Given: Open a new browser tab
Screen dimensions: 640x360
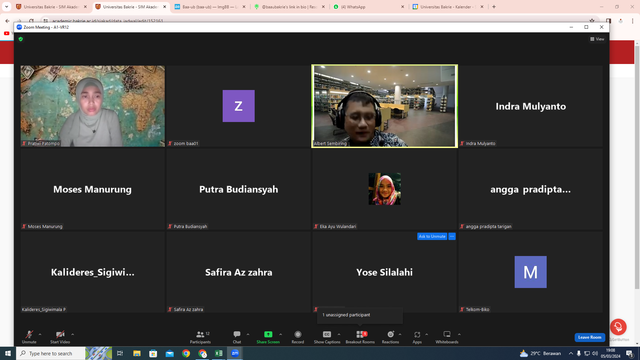Looking at the screenshot, I should pos(494,7).
